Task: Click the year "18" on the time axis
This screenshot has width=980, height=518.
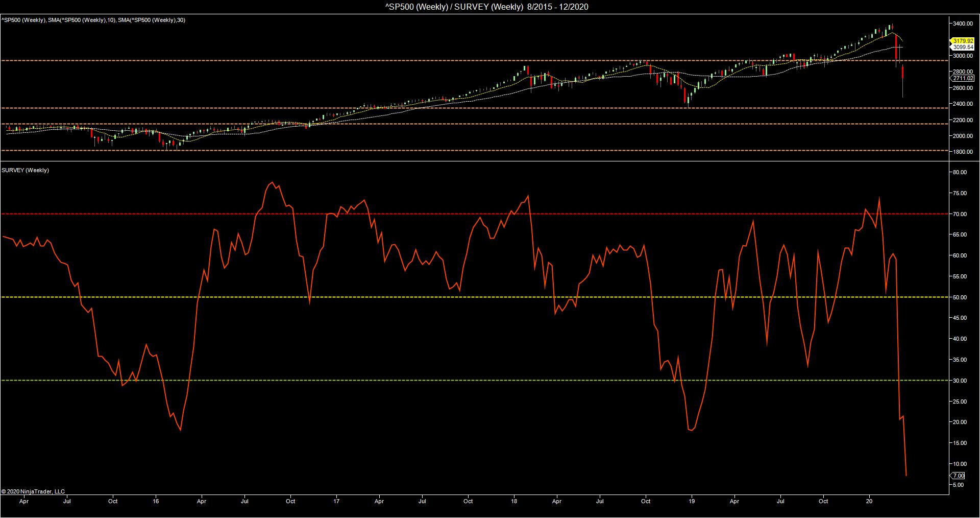Action: [x=514, y=501]
